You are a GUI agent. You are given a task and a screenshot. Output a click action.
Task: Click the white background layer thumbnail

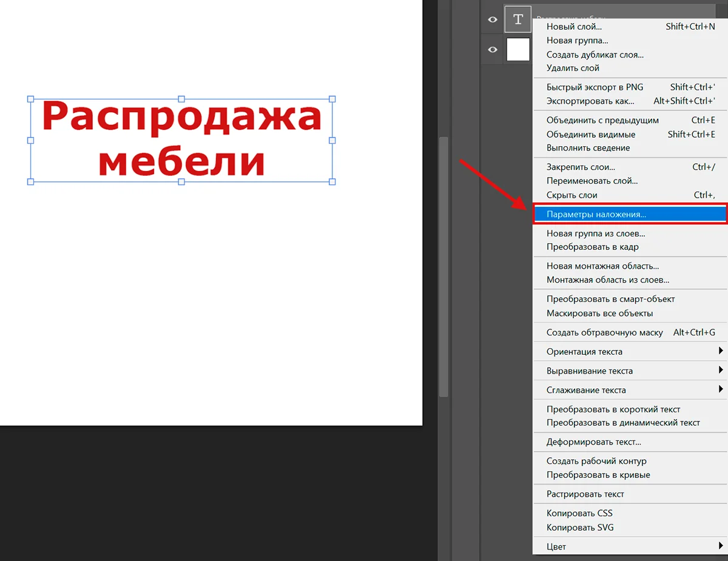coord(518,49)
